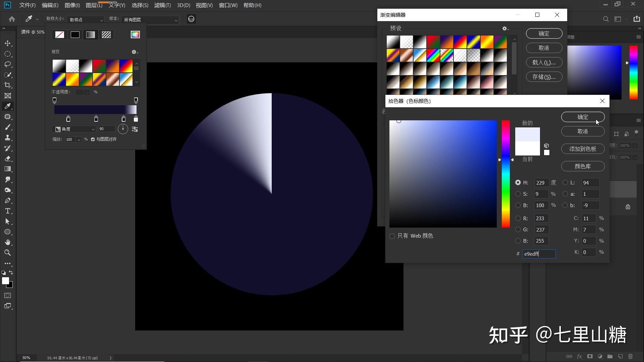Select the Crop tool
644x362 pixels.
tap(7, 85)
